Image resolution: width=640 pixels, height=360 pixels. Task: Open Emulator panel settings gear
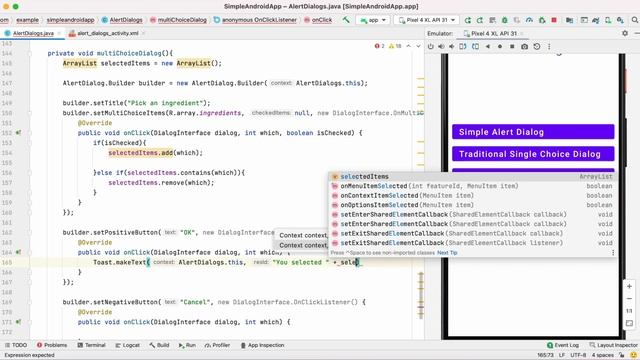point(625,33)
